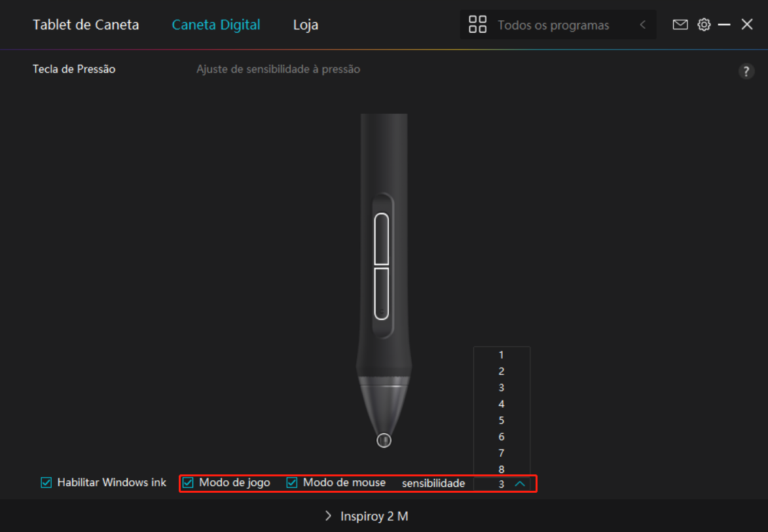Select Tecla de Pressão section
The width and height of the screenshot is (768, 532).
tap(74, 69)
